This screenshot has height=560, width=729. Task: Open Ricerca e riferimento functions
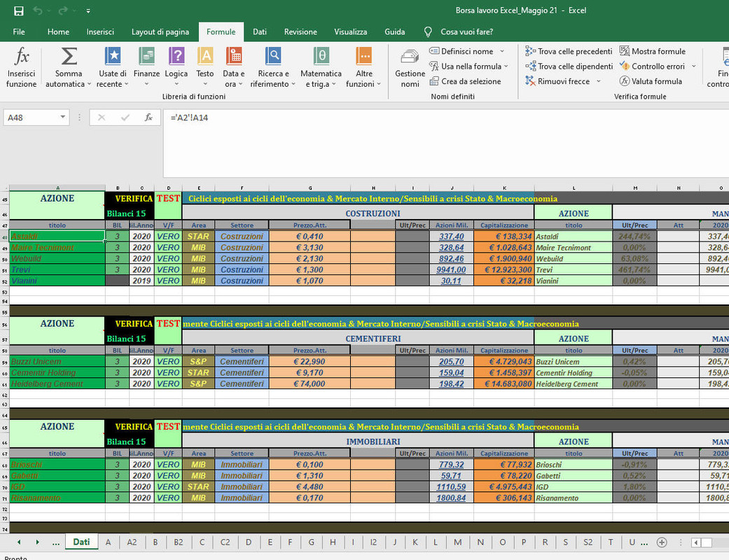coord(273,67)
